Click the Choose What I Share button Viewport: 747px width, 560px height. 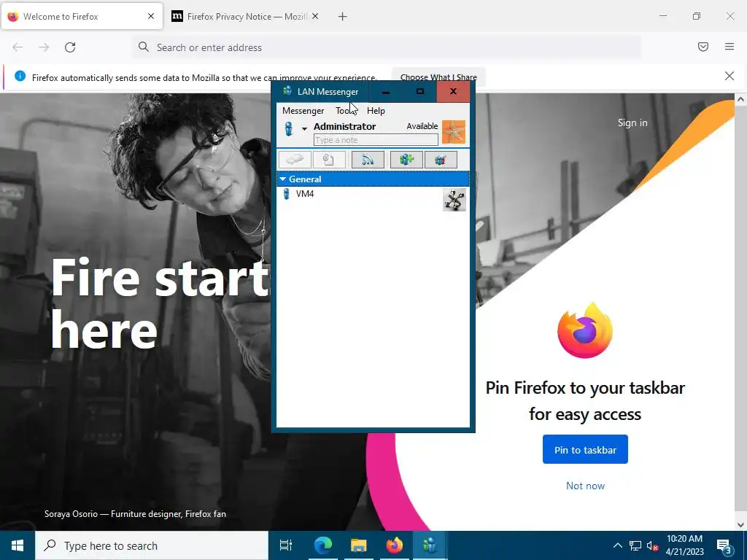point(438,77)
